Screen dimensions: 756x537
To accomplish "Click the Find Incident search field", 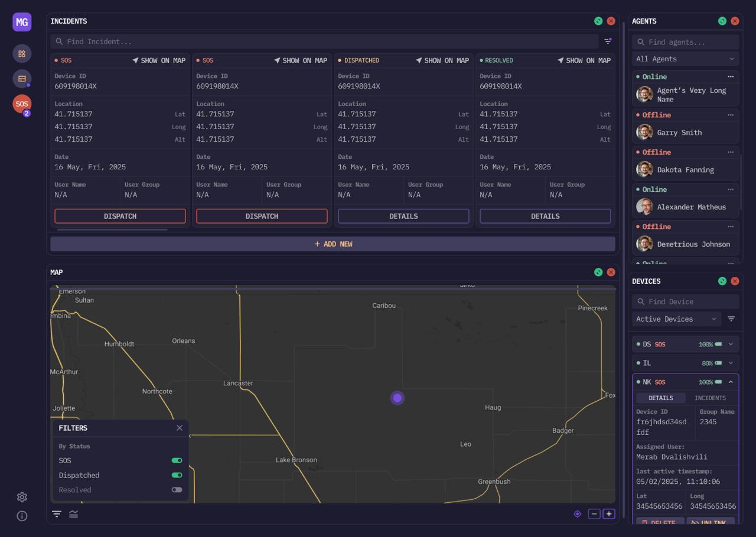I will coord(325,41).
